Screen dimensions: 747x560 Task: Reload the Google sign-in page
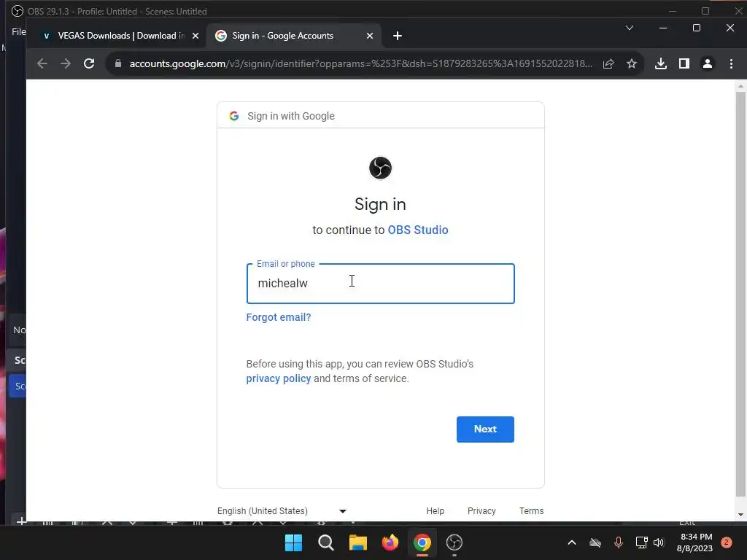pos(89,64)
